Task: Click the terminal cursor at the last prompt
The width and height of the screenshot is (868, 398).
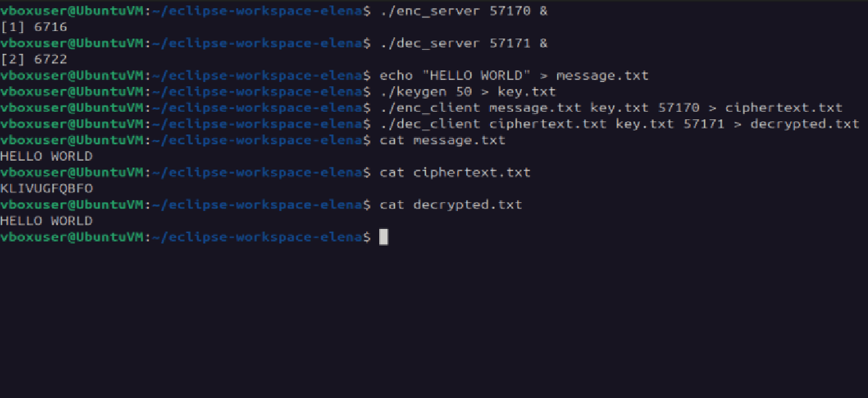Action: (x=384, y=237)
